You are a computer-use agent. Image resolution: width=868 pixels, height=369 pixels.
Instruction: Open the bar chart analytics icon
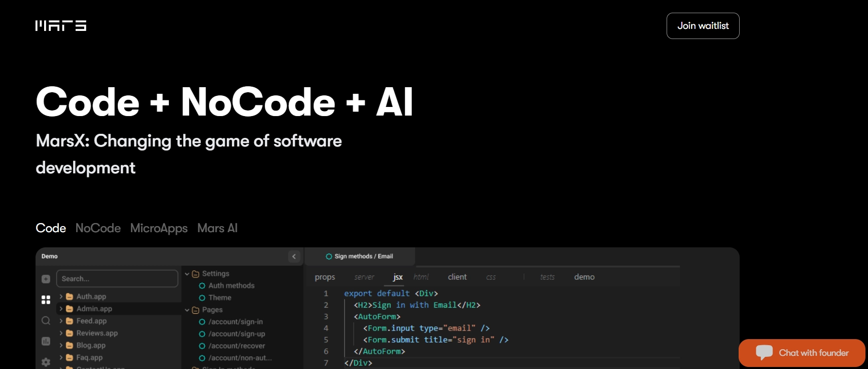coord(46,341)
